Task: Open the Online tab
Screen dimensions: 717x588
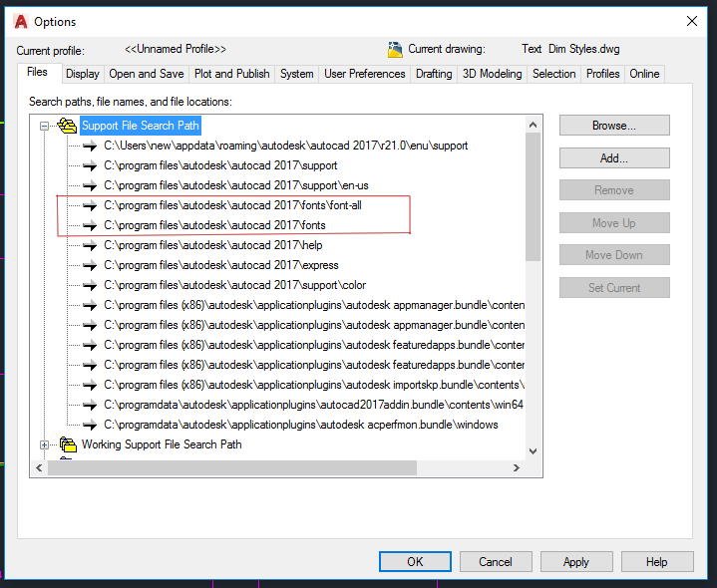Action: [x=644, y=74]
